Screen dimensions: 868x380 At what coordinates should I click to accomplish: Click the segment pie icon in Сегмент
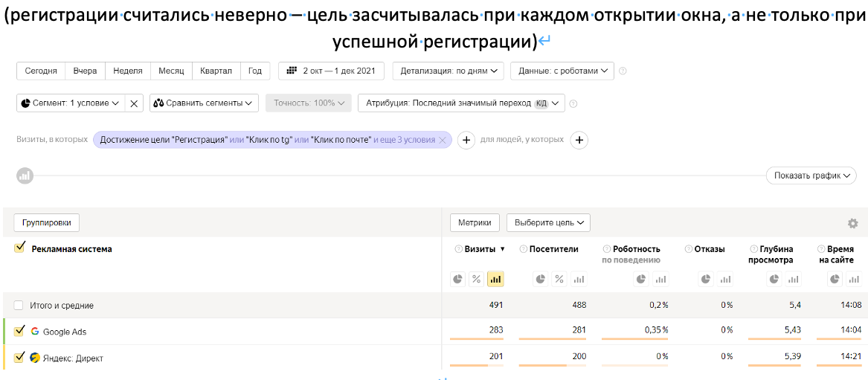(x=25, y=103)
